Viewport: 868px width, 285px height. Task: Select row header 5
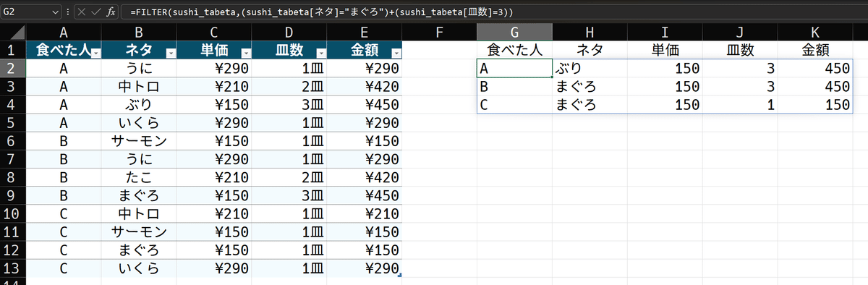[x=13, y=123]
